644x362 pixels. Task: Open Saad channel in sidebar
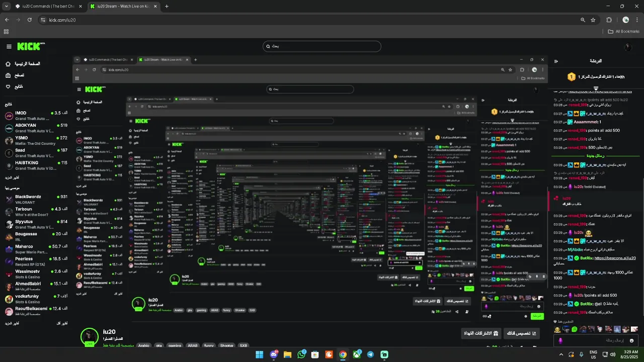(36, 153)
